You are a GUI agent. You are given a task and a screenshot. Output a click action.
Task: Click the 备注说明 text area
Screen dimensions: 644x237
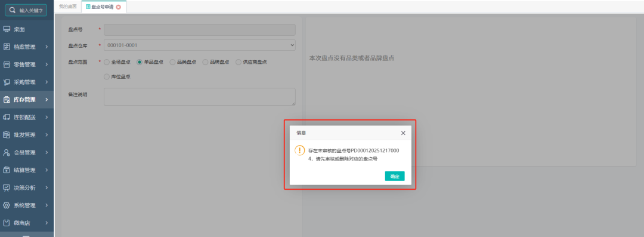click(x=200, y=97)
